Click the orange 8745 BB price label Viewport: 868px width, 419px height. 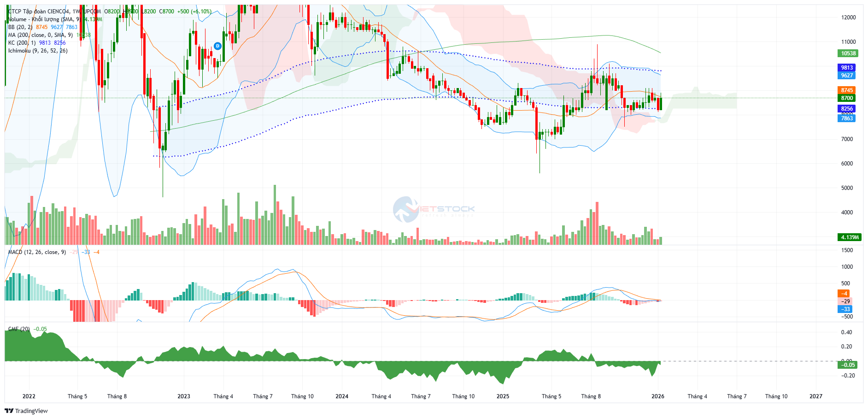847,90
